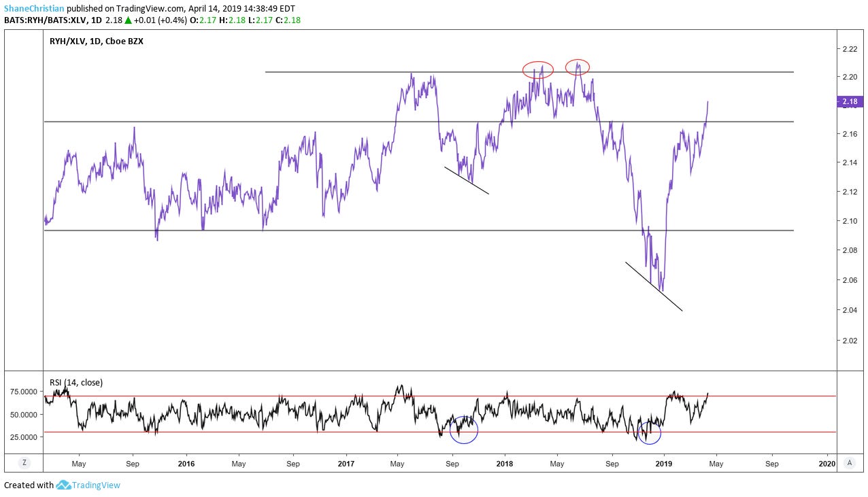Select the blue circle on RSI near 2019
Image resolution: width=868 pixels, height=497 pixels.
click(650, 433)
